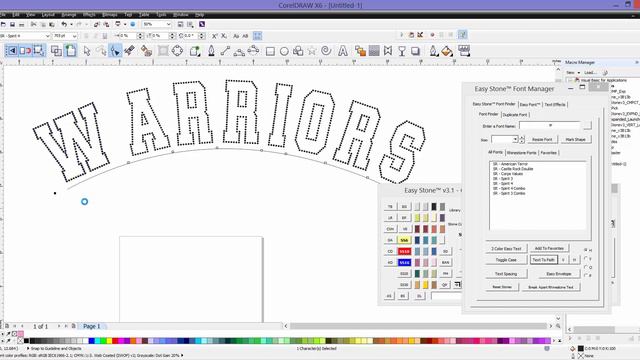Open the font name dropdown SR - Spirit 4
The image size is (640, 360).
[x=47, y=36]
